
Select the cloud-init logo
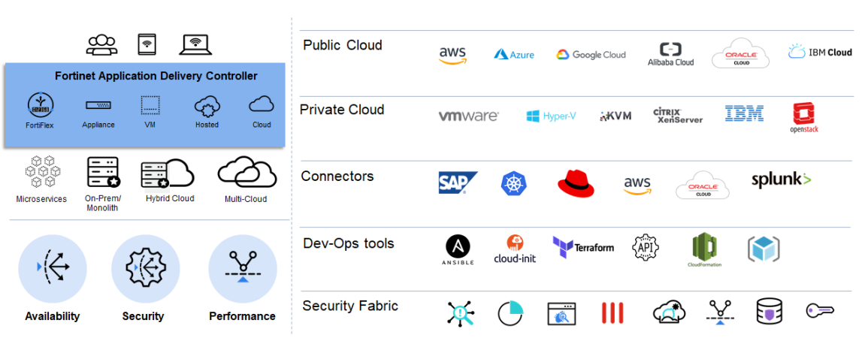click(515, 249)
